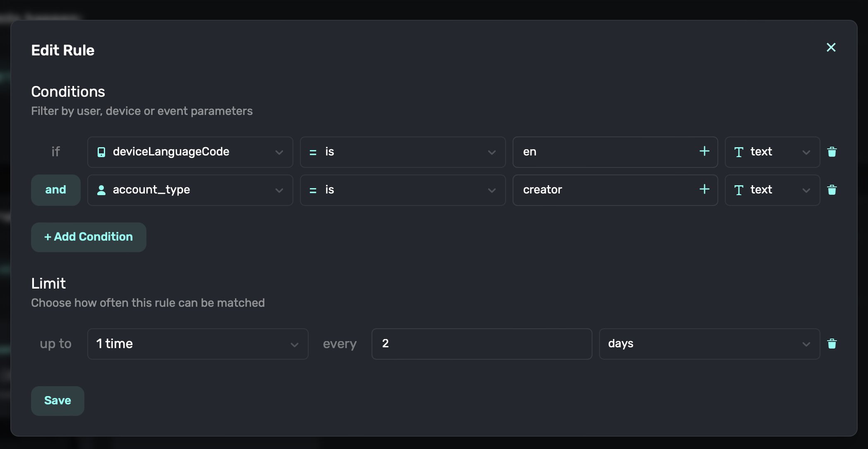Expand the first 'is' operator dropdown
The height and width of the screenshot is (449, 868).
[x=402, y=152]
